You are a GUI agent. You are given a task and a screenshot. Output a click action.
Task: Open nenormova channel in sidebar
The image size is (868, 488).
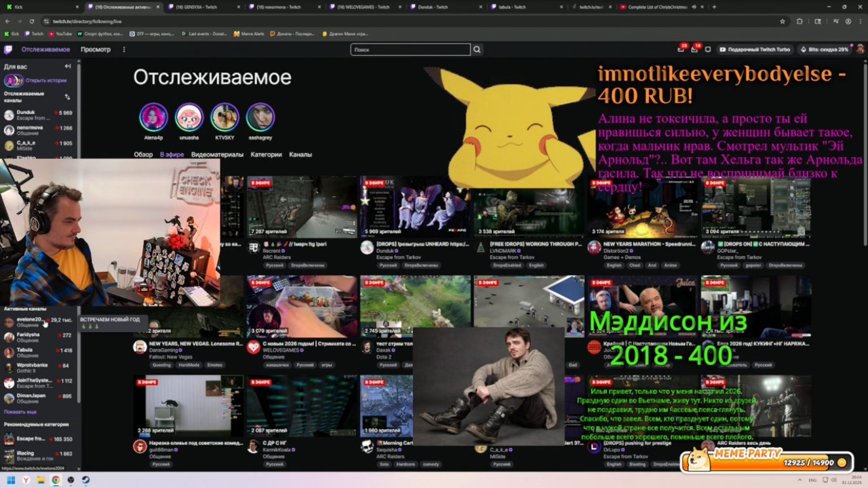[x=38, y=130]
